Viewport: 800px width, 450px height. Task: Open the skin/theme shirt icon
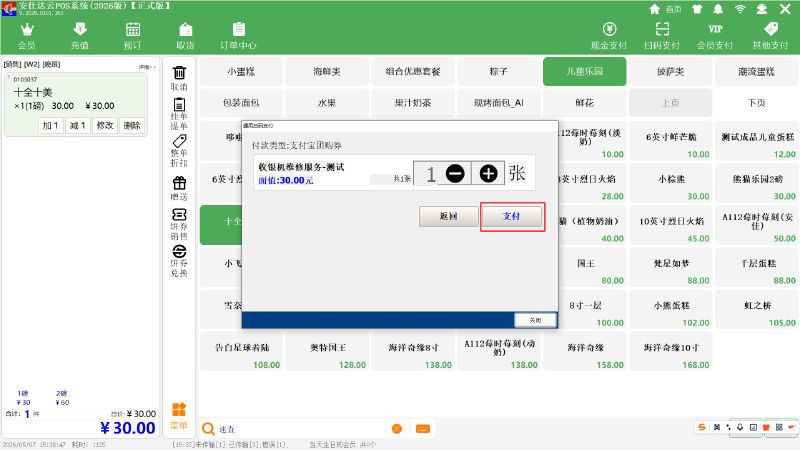tap(697, 9)
